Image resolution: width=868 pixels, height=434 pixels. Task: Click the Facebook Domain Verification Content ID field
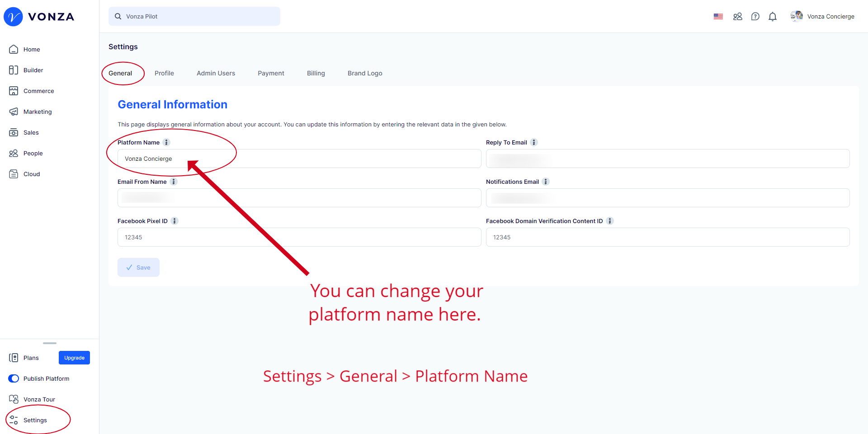(x=668, y=237)
